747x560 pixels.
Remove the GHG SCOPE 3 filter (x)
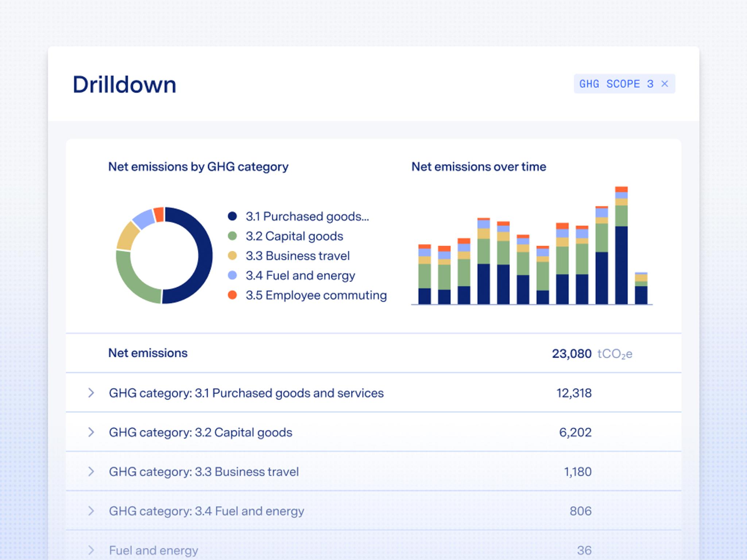pyautogui.click(x=665, y=84)
